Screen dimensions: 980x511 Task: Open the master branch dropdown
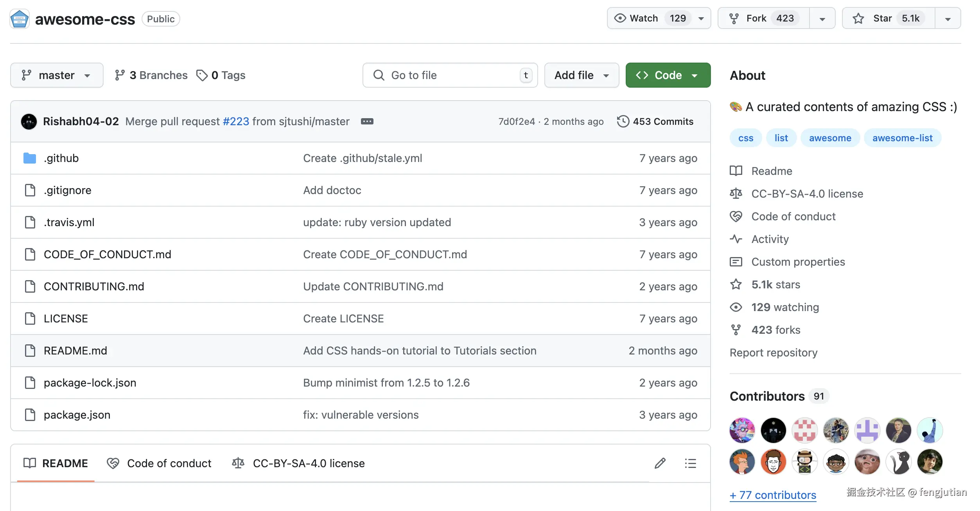coord(57,75)
